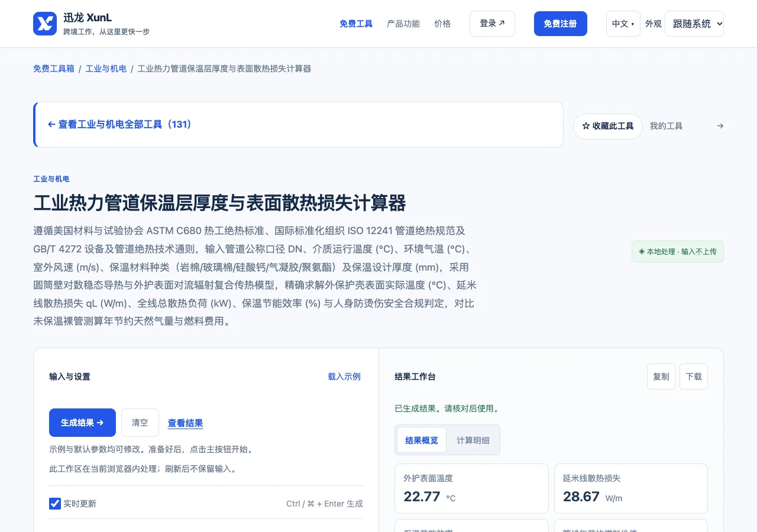This screenshot has height=532, width=757.
Task: Click the page title 工业热力管道保温层厚度 heading
Action: [219, 203]
